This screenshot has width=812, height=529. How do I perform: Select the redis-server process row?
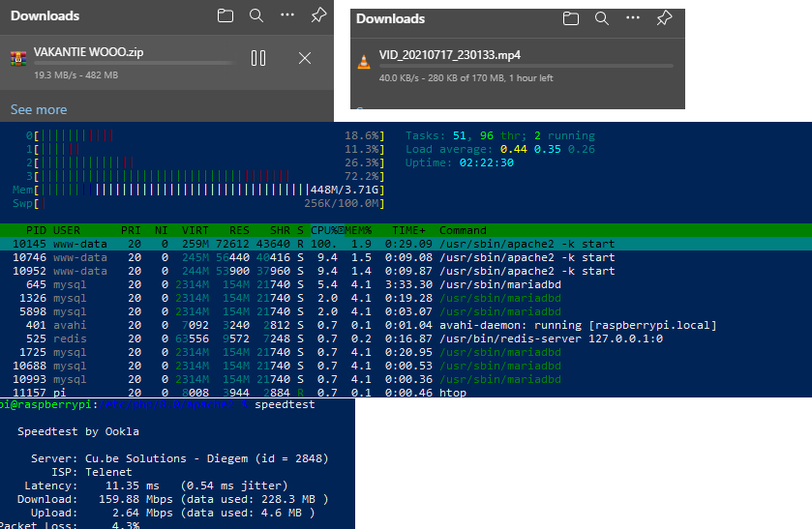pos(406,338)
